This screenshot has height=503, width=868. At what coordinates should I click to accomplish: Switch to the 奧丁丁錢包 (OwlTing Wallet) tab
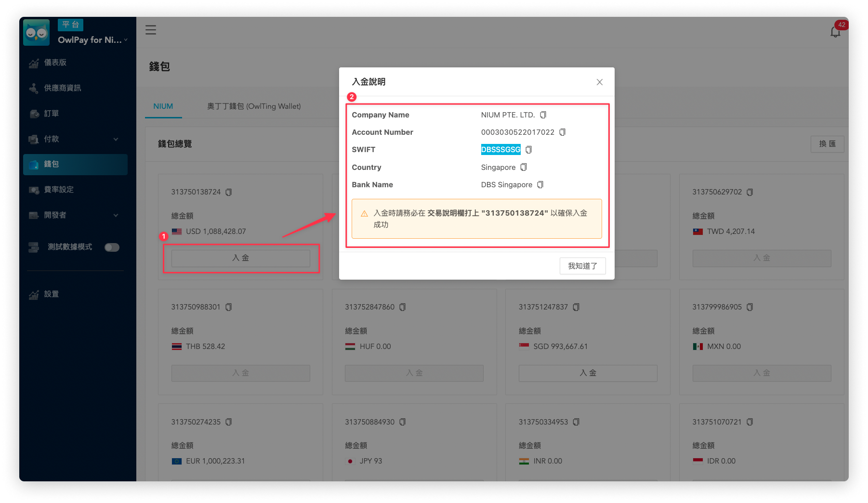pyautogui.click(x=254, y=106)
